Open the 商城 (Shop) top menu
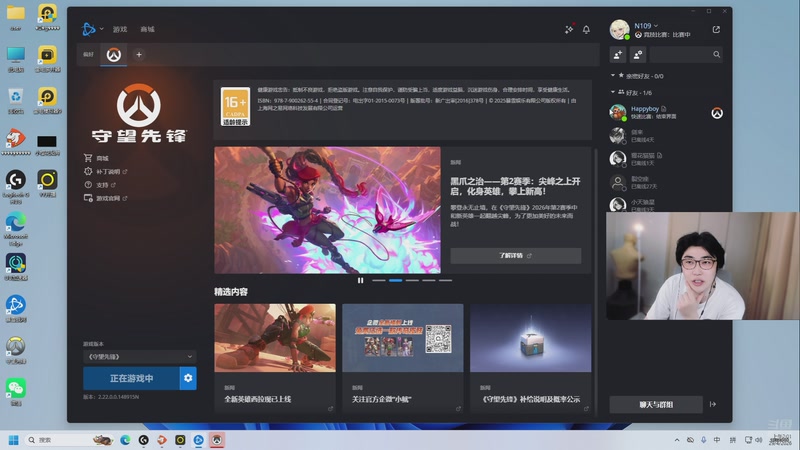Viewport: 800px width, 450px height. tap(147, 29)
